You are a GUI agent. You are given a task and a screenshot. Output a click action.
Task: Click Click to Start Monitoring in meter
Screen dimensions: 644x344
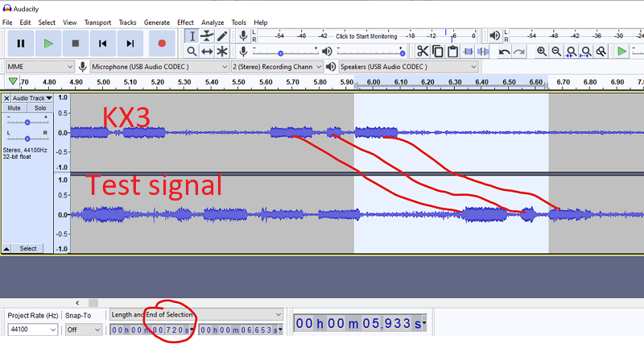click(x=366, y=36)
